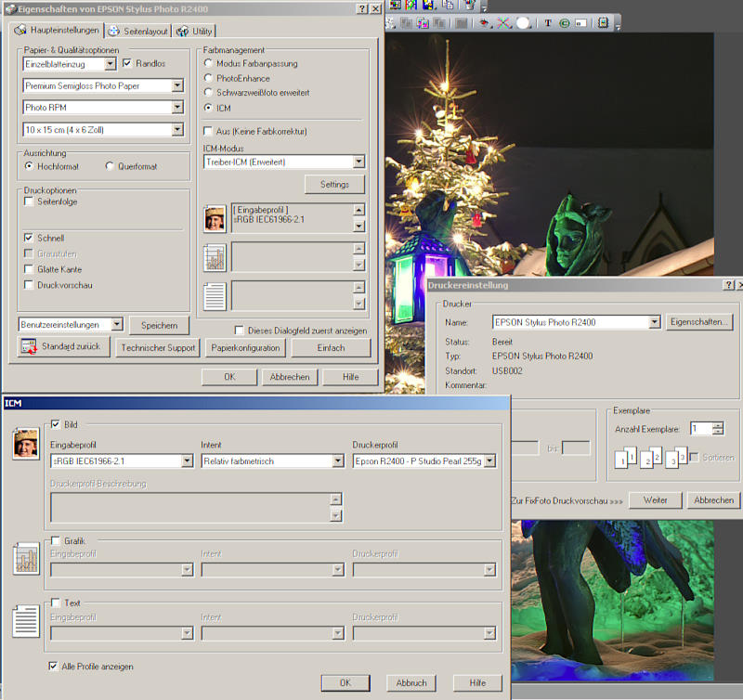Viewport: 743px width, 700px height.
Task: Enable Druckvorschau checkbox
Action: (x=29, y=285)
